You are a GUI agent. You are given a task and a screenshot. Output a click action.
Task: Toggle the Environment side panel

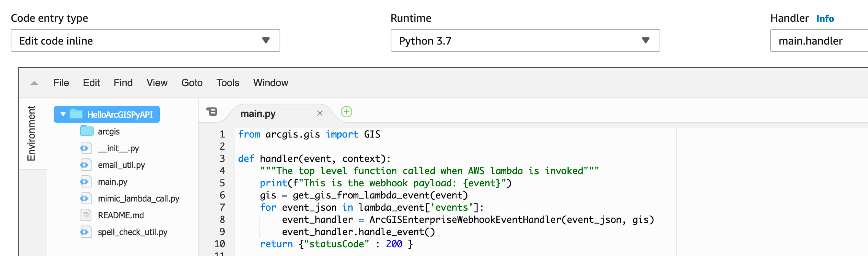click(32, 133)
